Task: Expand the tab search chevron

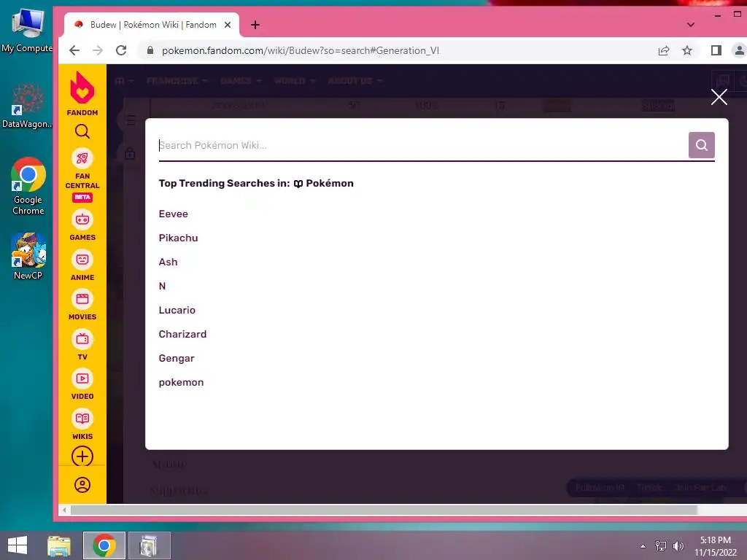Action: pos(691,25)
